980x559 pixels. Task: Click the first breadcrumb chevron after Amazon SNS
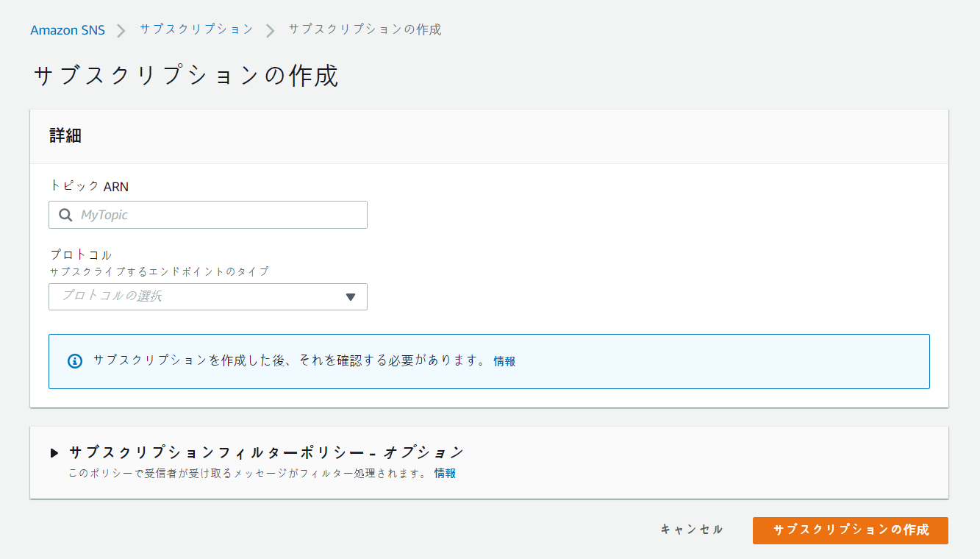tap(122, 30)
